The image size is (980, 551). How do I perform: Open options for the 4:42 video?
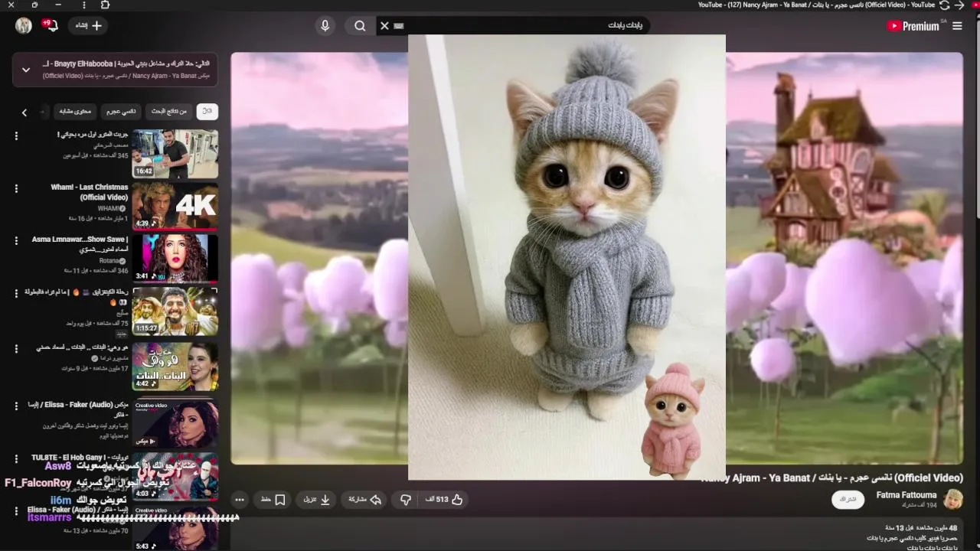pos(16,348)
